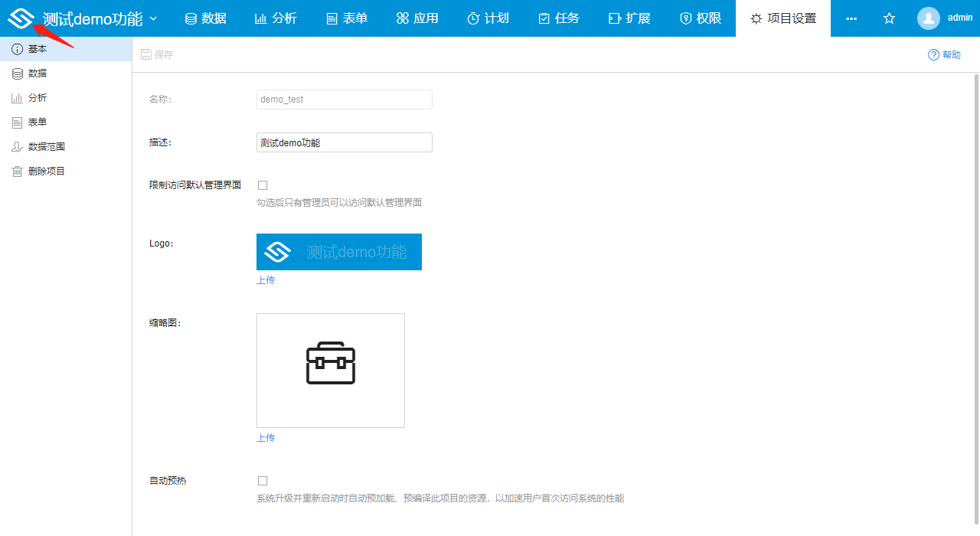
Task: Click the 保存 save icon
Action: click(145, 54)
